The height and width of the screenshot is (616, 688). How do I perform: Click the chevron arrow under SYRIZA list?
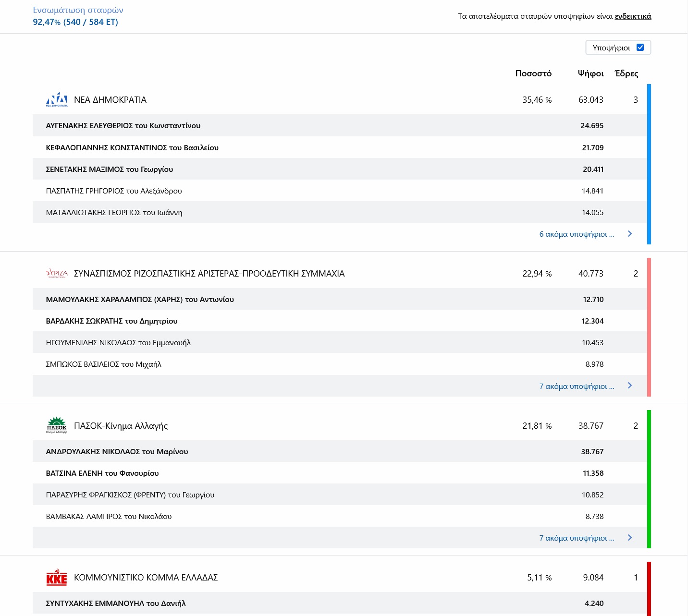click(x=630, y=386)
